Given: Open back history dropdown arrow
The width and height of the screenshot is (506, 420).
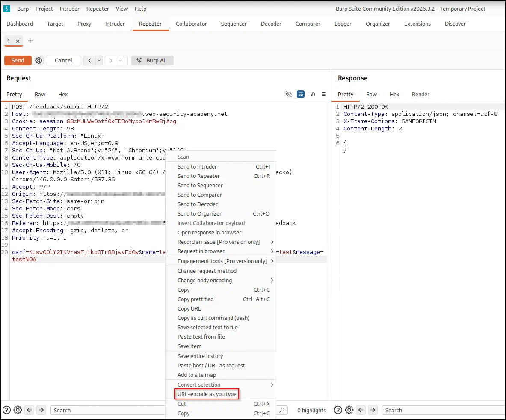Looking at the screenshot, I should pyautogui.click(x=99, y=60).
